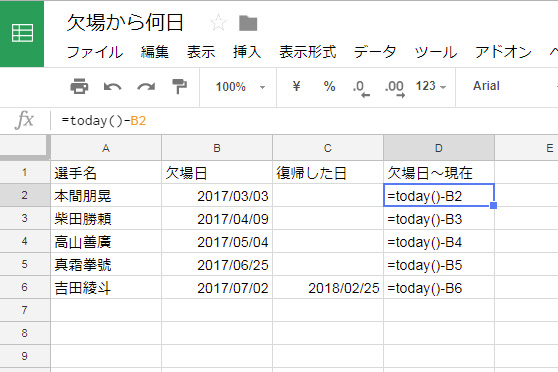Click cell 2017/06/25
Image resolution: width=558 pixels, height=372 pixels.
click(217, 264)
